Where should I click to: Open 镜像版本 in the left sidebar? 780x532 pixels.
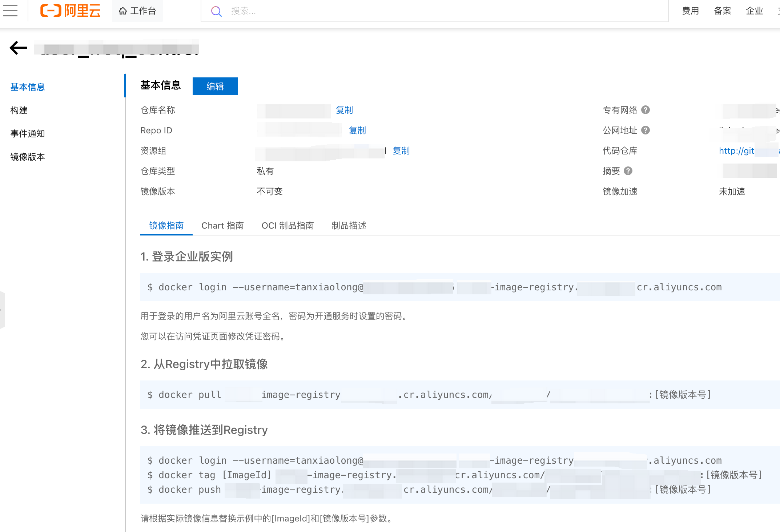point(28,157)
